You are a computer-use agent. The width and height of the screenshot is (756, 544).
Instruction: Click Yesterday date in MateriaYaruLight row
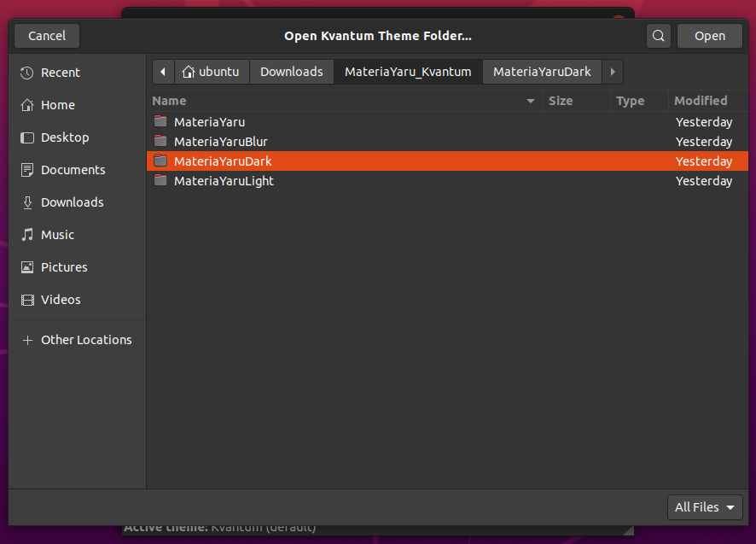click(704, 181)
